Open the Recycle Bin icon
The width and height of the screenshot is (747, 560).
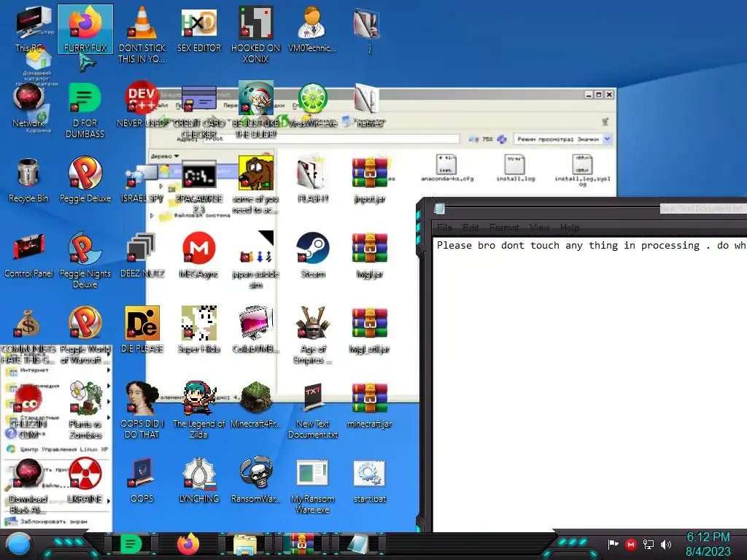click(x=28, y=179)
